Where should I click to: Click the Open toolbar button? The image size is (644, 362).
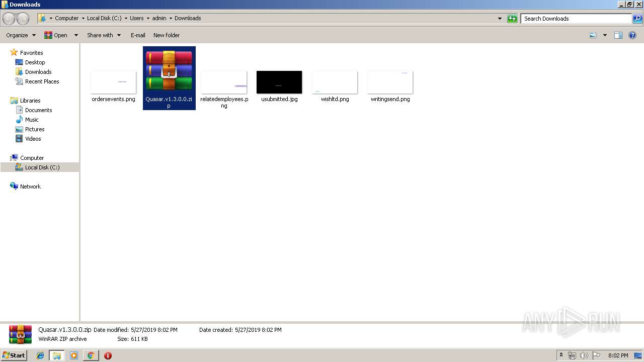pyautogui.click(x=56, y=35)
